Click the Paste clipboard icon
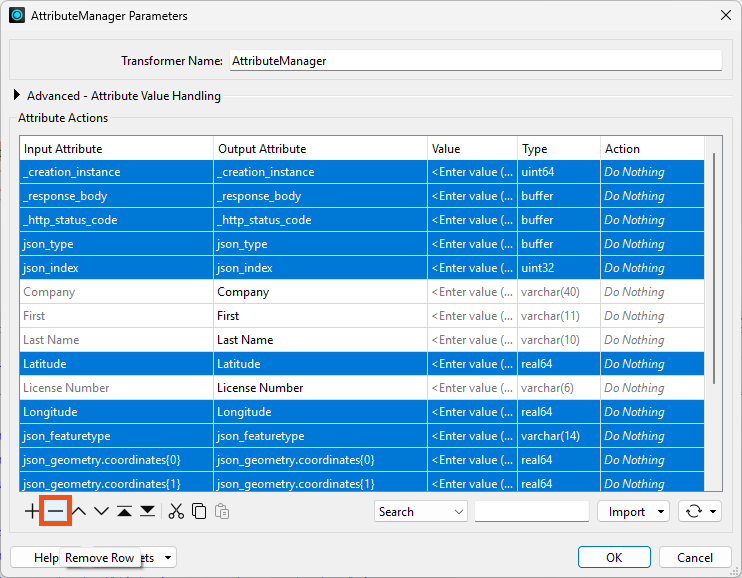Screen dimensions: 742x578 [222, 511]
